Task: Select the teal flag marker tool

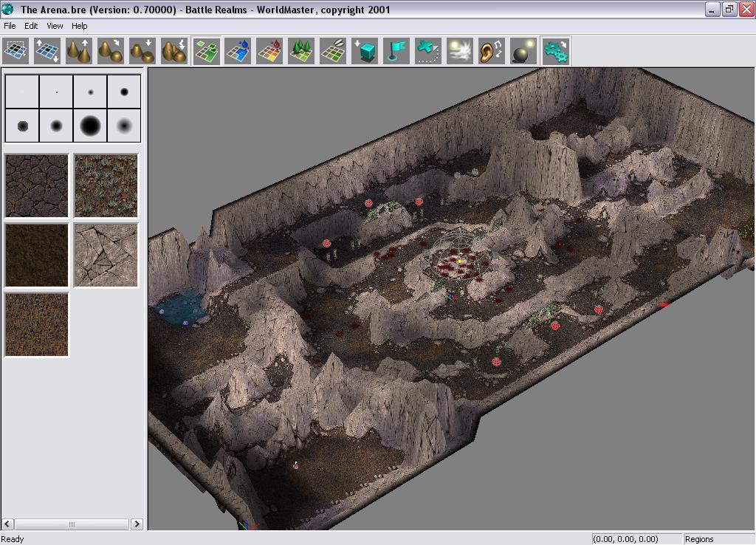Action: [396, 51]
